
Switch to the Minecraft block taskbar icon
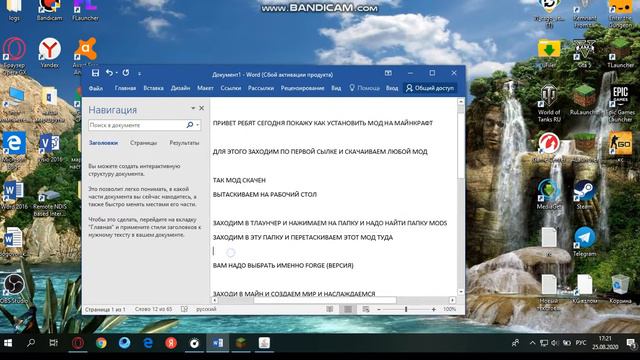pos(241,343)
